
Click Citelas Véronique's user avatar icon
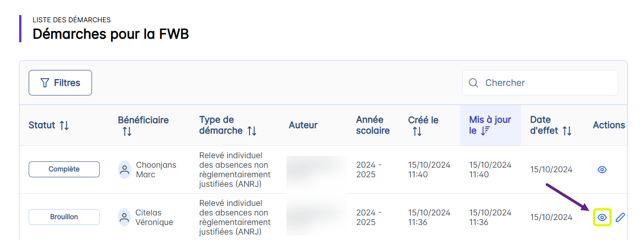[x=124, y=217]
